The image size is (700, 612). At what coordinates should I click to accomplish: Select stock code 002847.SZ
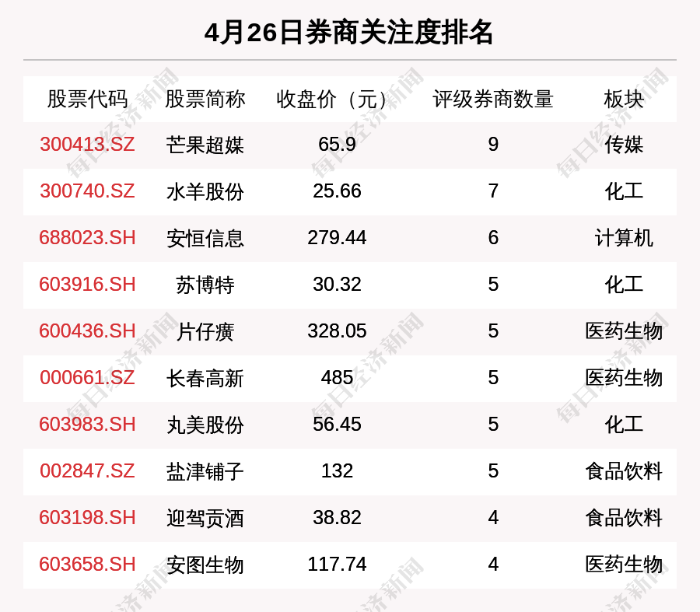point(87,471)
